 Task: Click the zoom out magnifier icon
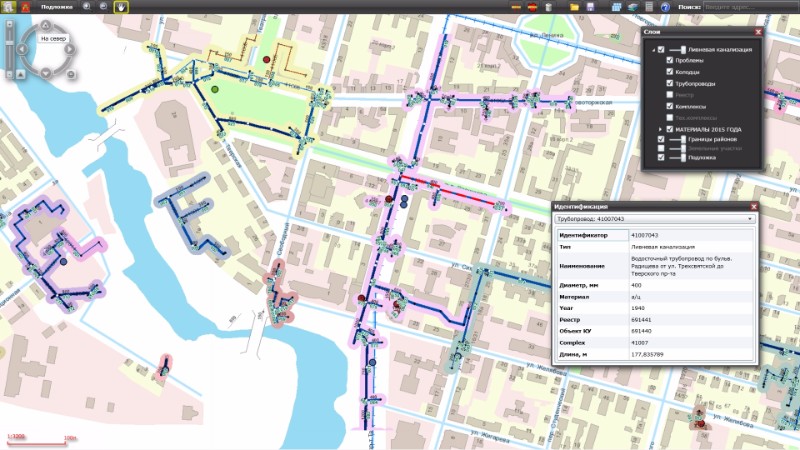coord(103,7)
